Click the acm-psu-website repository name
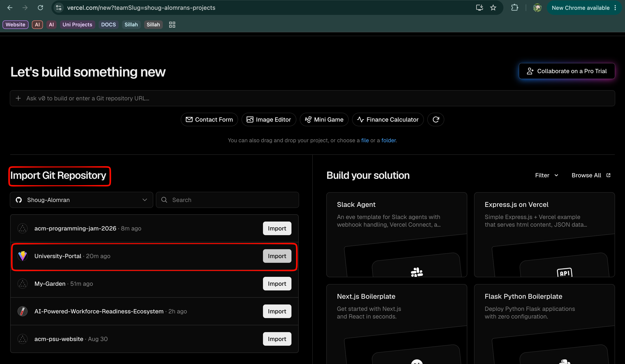 59,339
